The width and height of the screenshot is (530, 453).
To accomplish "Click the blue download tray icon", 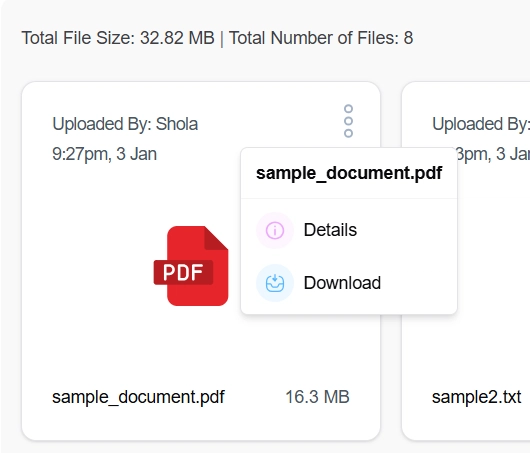I will pos(275,283).
